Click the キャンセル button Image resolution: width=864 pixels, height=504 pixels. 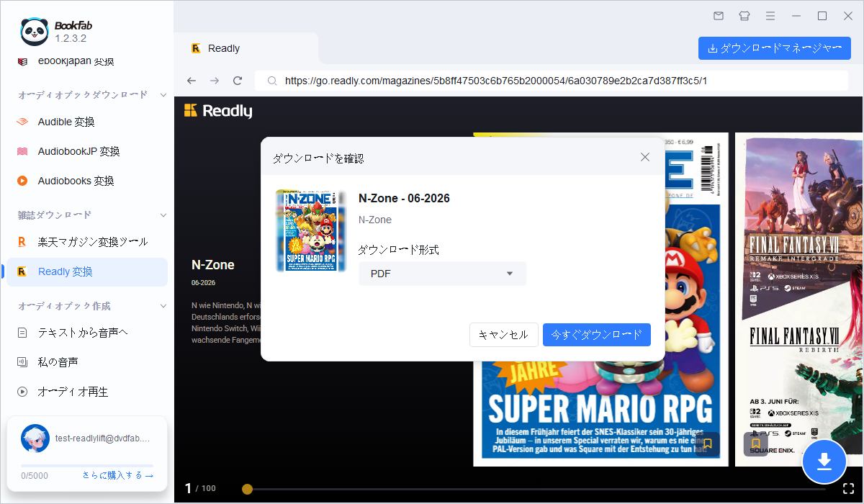[503, 335]
